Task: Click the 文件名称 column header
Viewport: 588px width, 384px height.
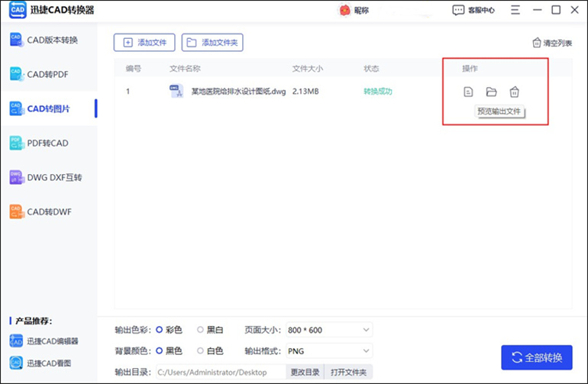Action: (185, 68)
